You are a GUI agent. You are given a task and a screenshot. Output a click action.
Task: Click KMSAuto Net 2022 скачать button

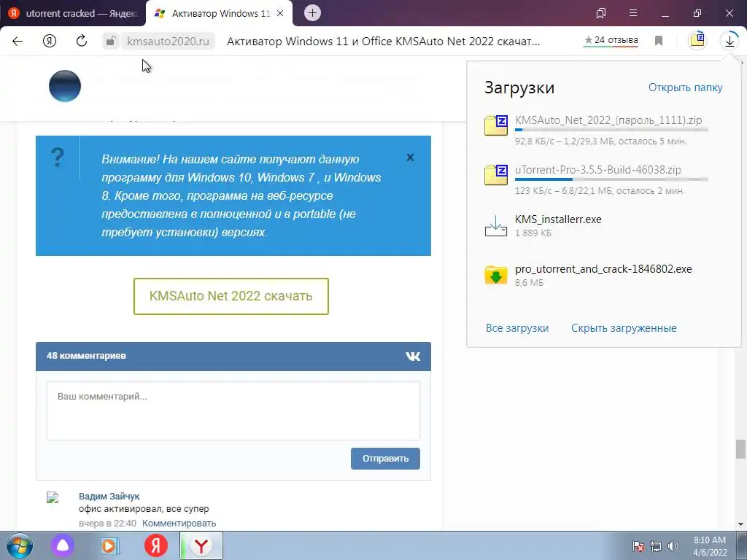tap(231, 296)
